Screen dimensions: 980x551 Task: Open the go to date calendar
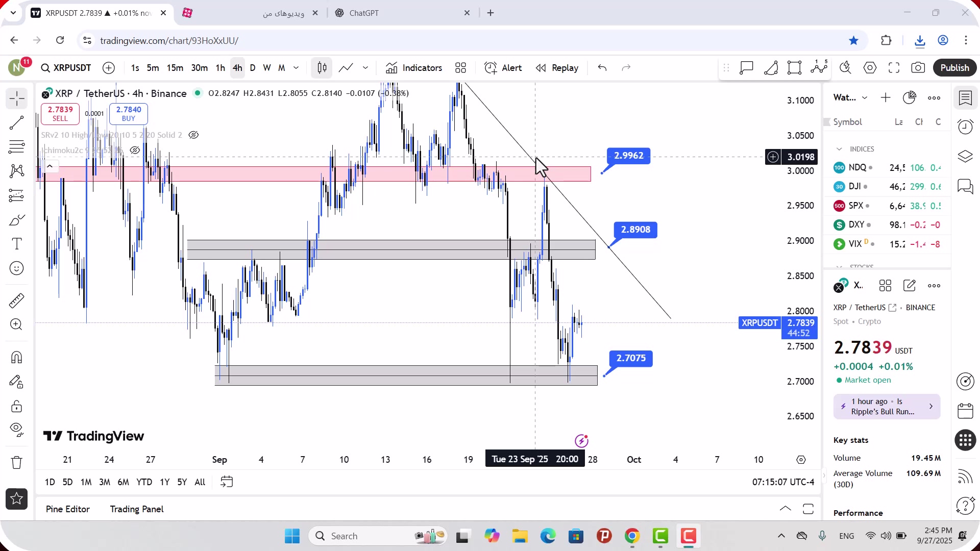[227, 482]
